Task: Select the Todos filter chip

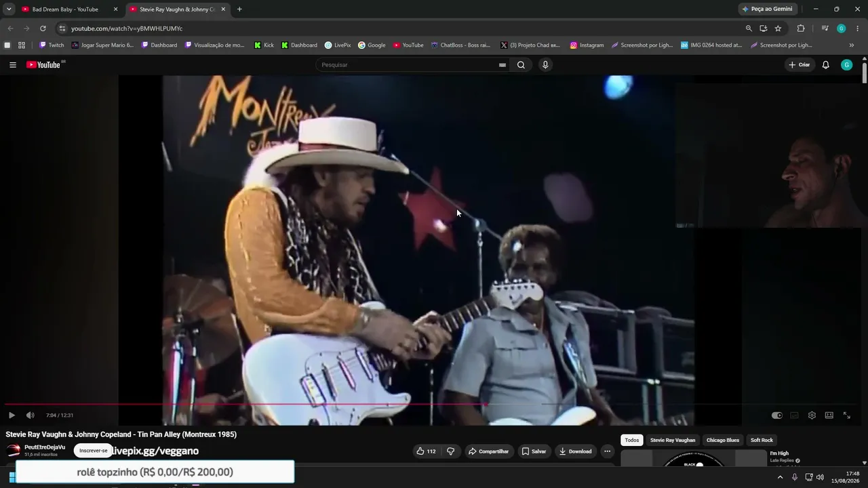Action: [632, 441]
